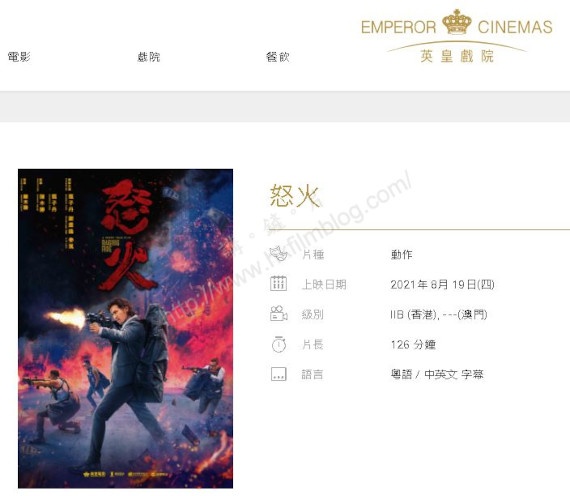The image size is (570, 496).
Task: Open the 餐飲 menu item
Action: tap(278, 57)
